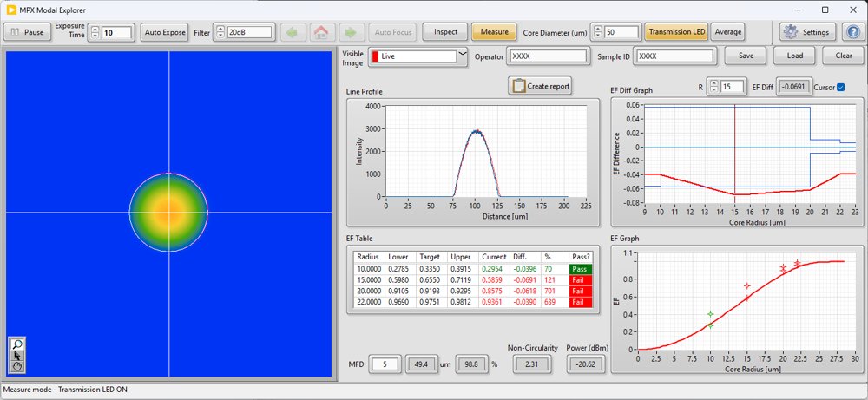Click the Live visible image selector field
Image resolution: width=868 pixels, height=400 pixels.
tap(414, 56)
